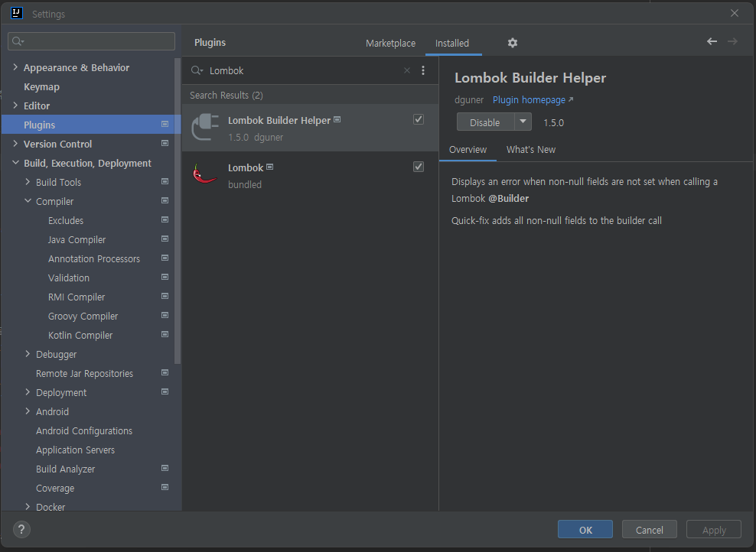The height and width of the screenshot is (552, 756).
Task: Expand the Android node
Action: [x=28, y=411]
